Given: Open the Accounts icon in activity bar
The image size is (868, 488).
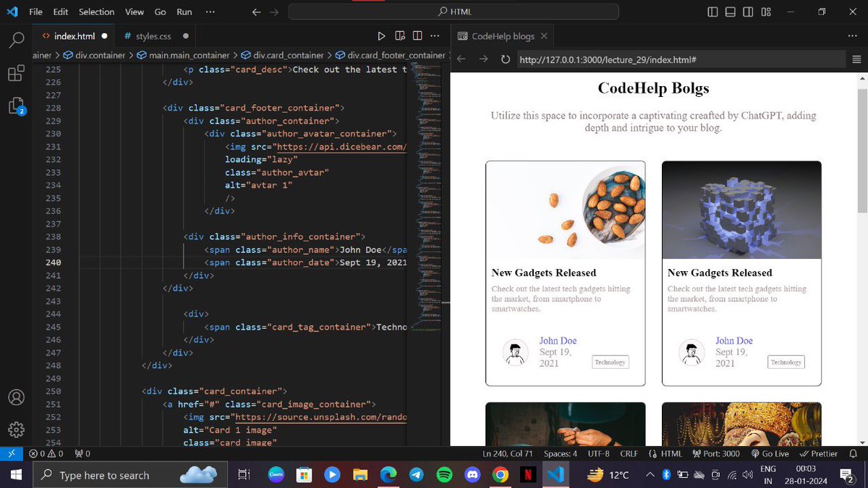Looking at the screenshot, I should tap(16, 397).
